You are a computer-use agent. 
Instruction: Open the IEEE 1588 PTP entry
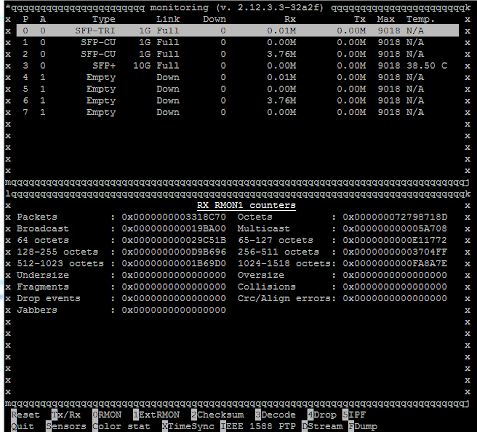click(258, 426)
